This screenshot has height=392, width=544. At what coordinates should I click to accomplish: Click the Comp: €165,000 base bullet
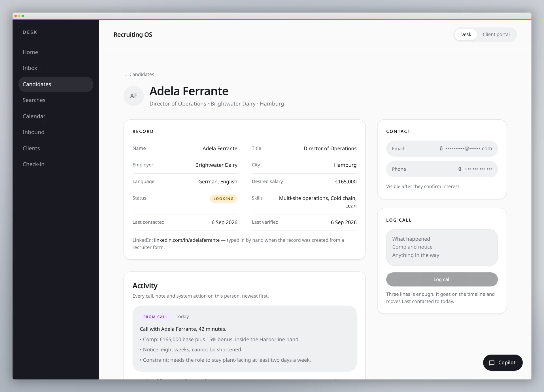[x=220, y=340]
